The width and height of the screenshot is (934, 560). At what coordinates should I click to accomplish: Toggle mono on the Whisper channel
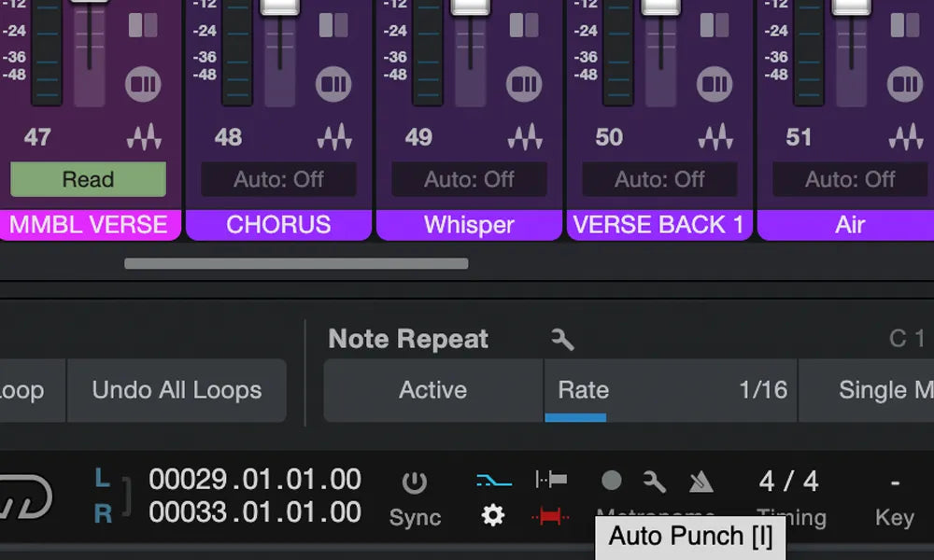pos(524,83)
